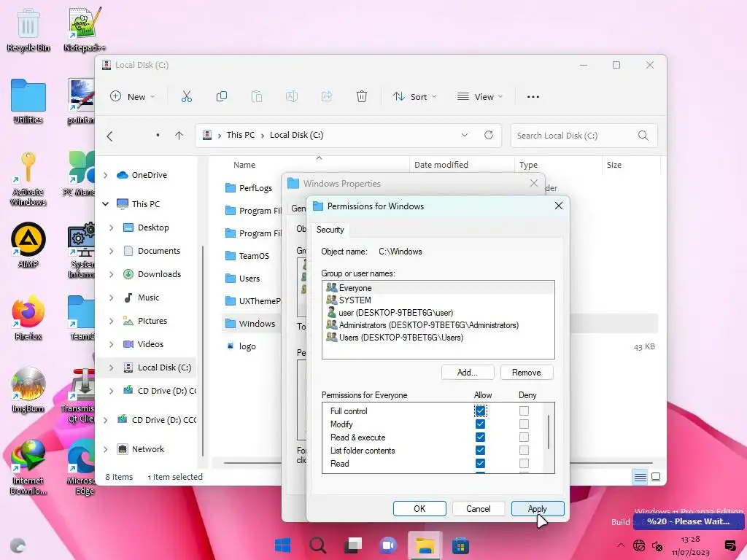Switch to Details view layout icon
Image resolution: width=747 pixels, height=560 pixels.
(640, 477)
